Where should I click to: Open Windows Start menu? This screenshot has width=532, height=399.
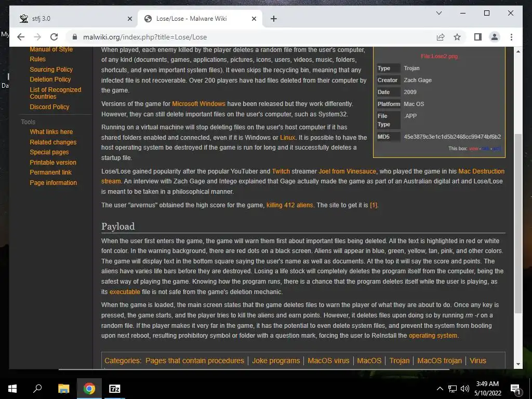tap(12, 389)
